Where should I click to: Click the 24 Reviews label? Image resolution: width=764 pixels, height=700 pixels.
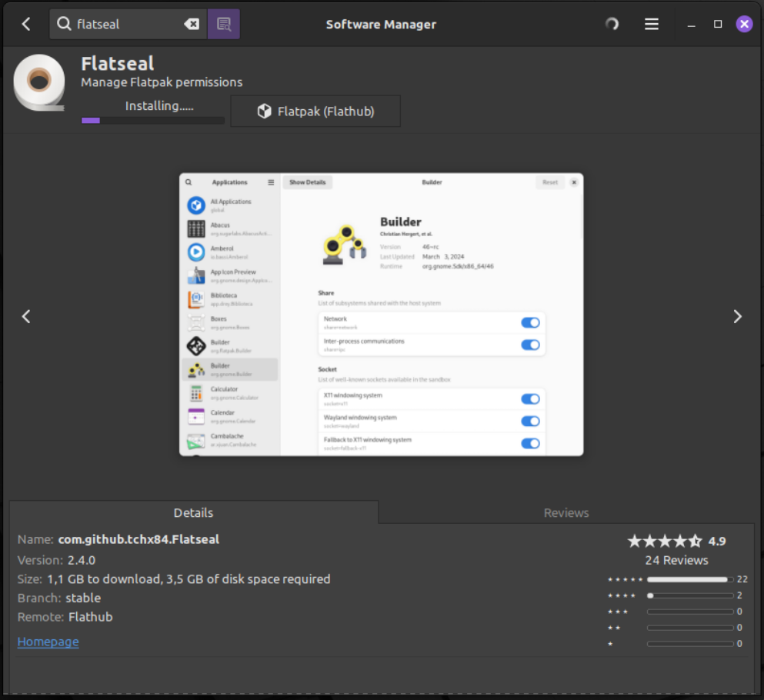coord(676,560)
